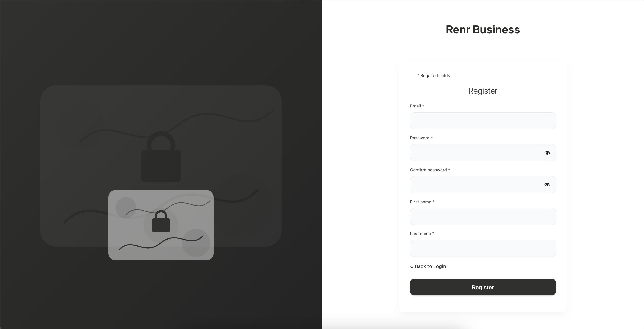Viewport: 644px width, 329px height.
Task: Activate the First name text box
Action: tap(483, 216)
